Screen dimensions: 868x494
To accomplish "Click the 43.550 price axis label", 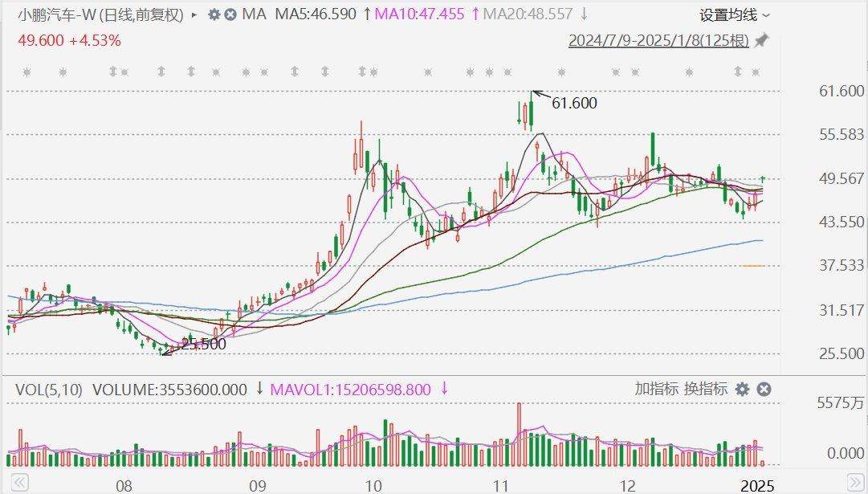I will coord(842,222).
